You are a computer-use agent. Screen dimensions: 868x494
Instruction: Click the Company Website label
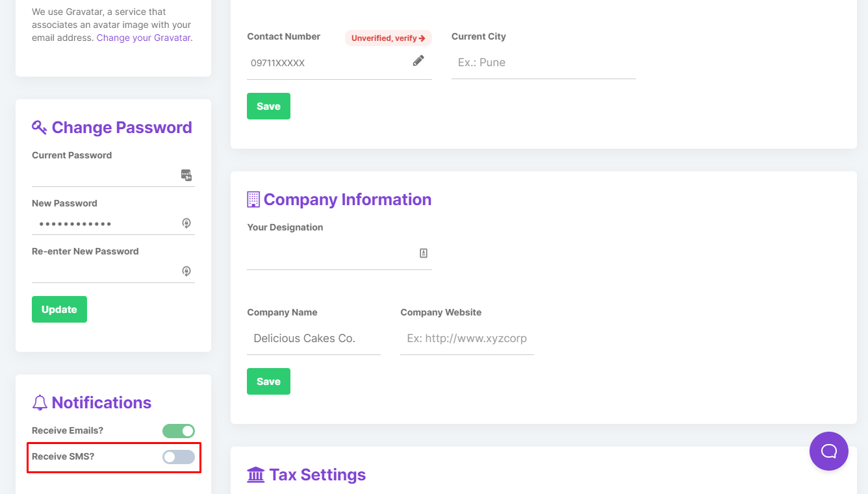pyautogui.click(x=441, y=312)
